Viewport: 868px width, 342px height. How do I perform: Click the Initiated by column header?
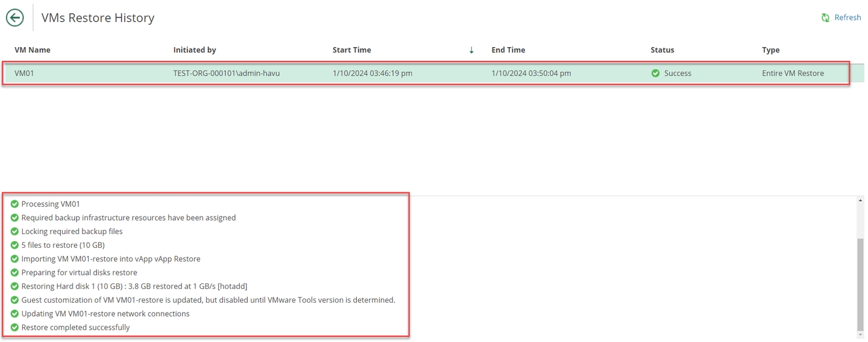click(x=194, y=50)
